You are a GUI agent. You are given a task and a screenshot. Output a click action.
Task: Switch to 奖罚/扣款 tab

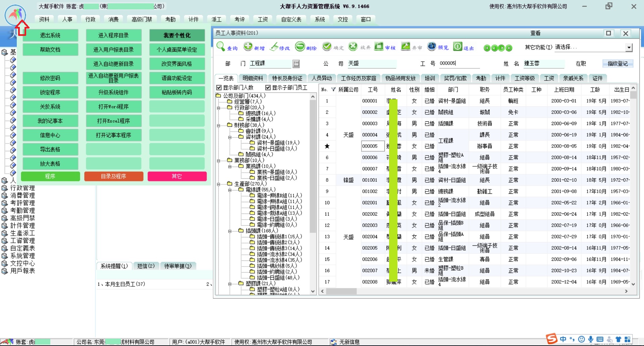(455, 78)
